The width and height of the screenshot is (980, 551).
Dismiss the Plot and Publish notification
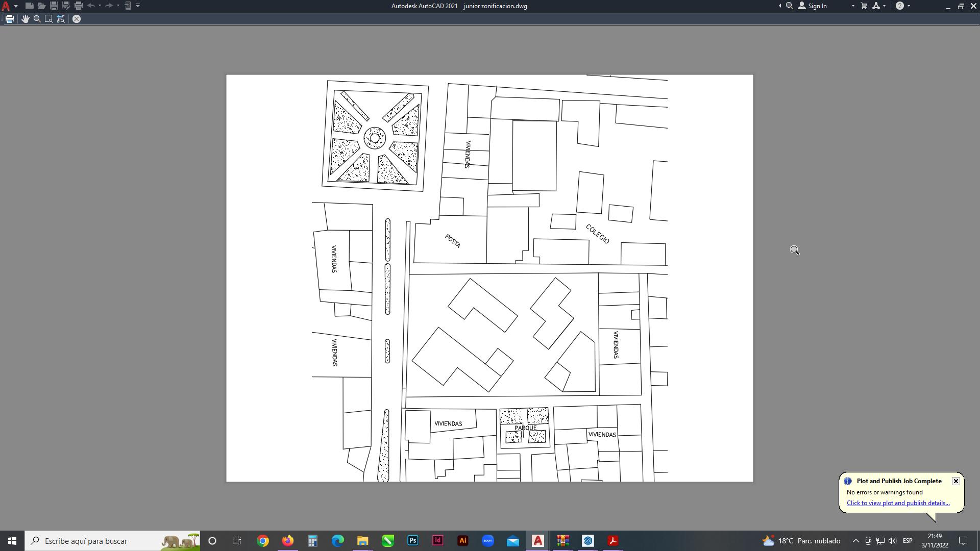pos(955,481)
